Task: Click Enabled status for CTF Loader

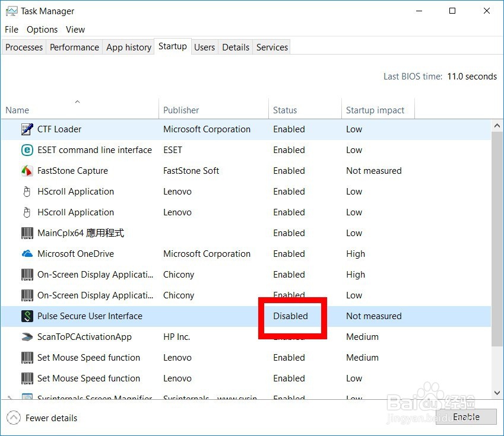Action: pyautogui.click(x=289, y=129)
